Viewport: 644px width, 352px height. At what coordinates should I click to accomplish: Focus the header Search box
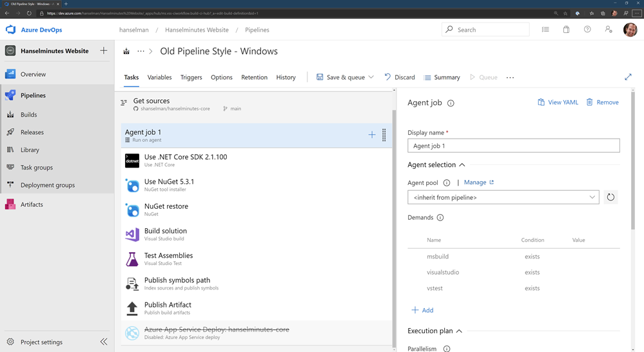(485, 30)
